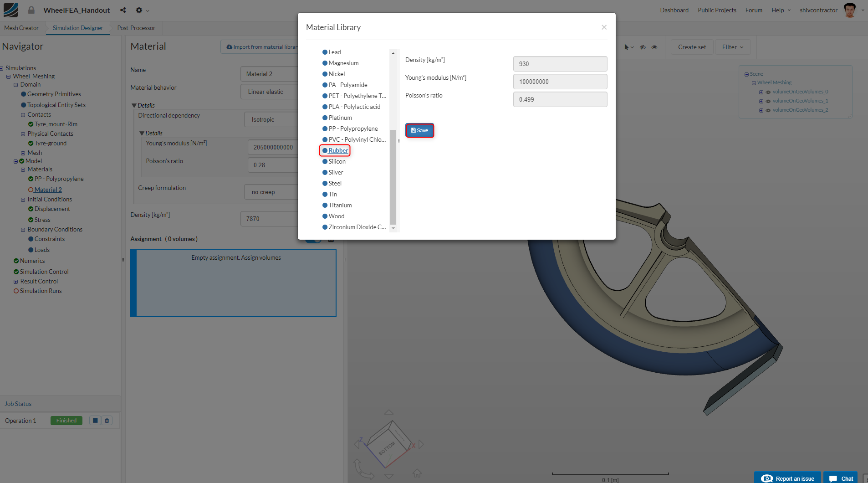Click the right arrow beside the orientation cube
The image size is (868, 483).
point(421,444)
